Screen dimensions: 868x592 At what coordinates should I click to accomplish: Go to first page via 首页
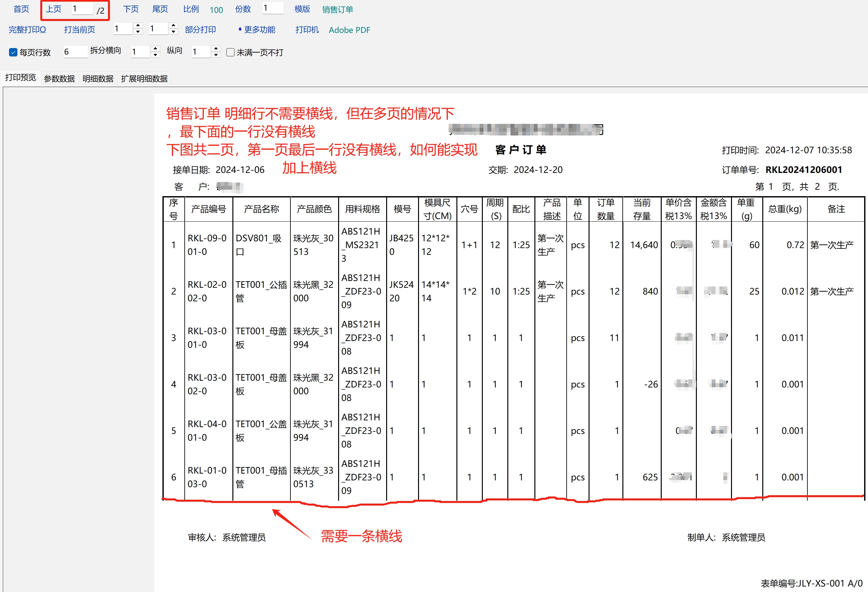21,9
